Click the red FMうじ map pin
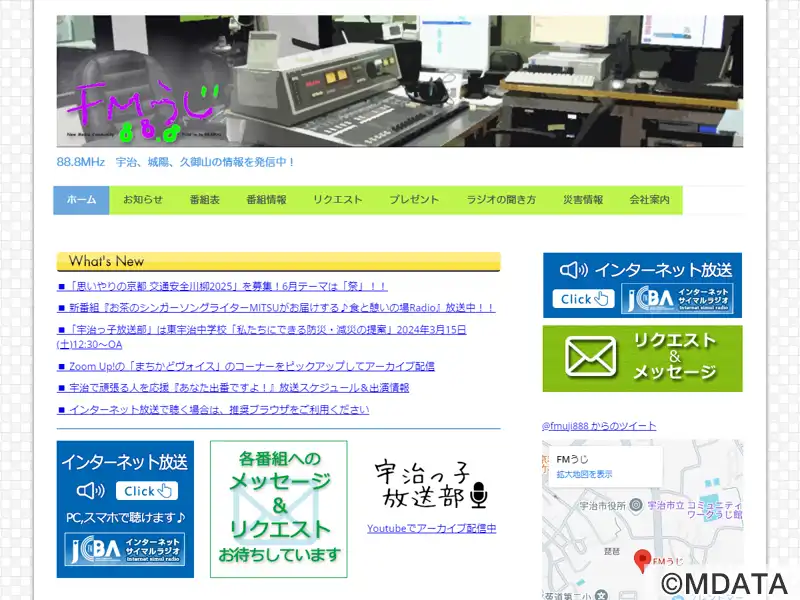This screenshot has width=800, height=600. 642,561
